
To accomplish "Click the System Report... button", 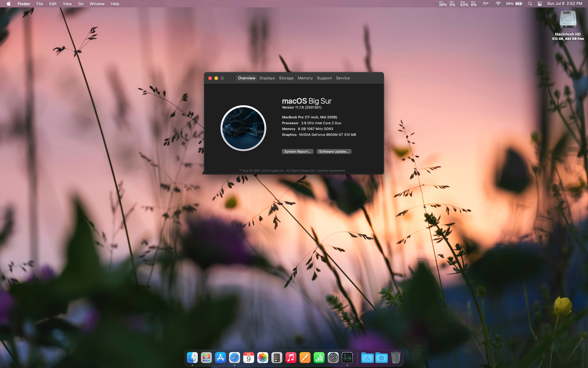I will click(297, 151).
